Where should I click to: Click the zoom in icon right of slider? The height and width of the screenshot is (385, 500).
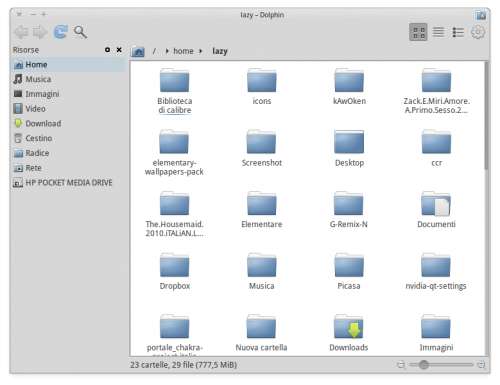(481, 365)
